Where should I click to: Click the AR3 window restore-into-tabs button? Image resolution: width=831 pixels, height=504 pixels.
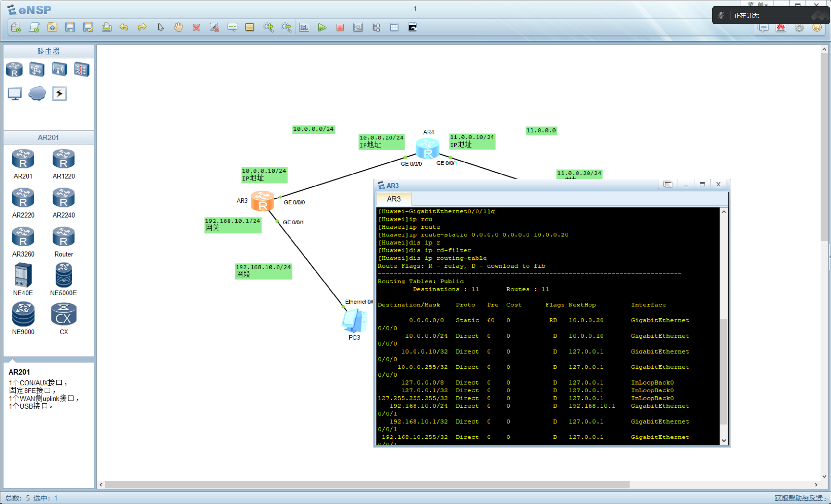[x=667, y=184]
